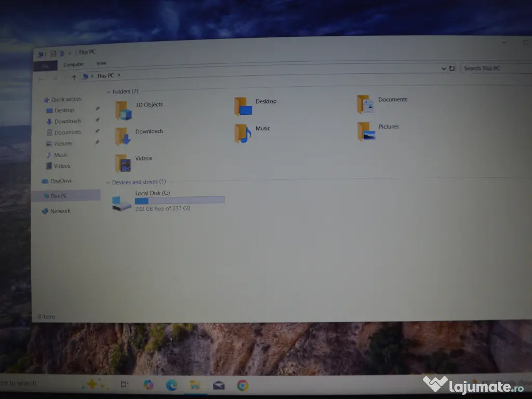Open the Pictures folder in main pane
This screenshot has height=399, width=532.
[x=366, y=131]
